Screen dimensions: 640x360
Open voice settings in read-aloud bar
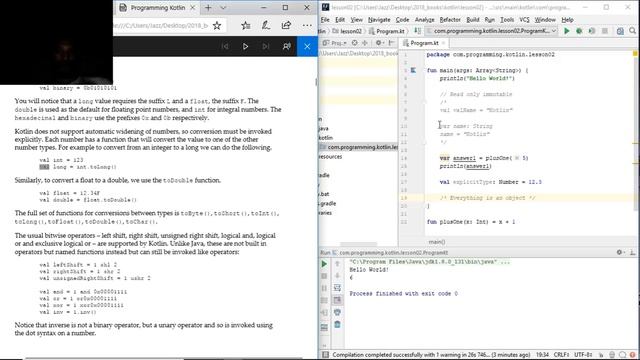tap(287, 47)
